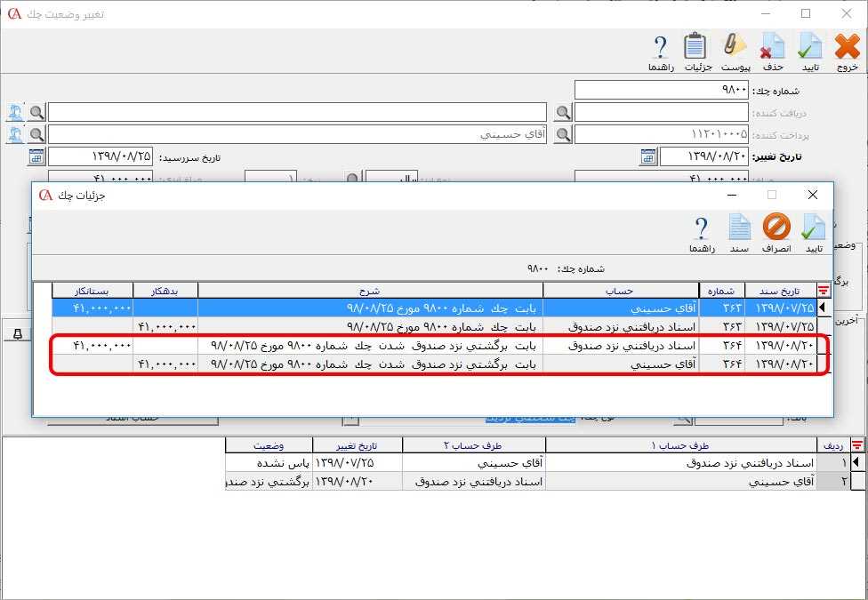This screenshot has width=868, height=600.
Task: Open the calendar picker beside تاریخ سررسید
Action: point(36,157)
